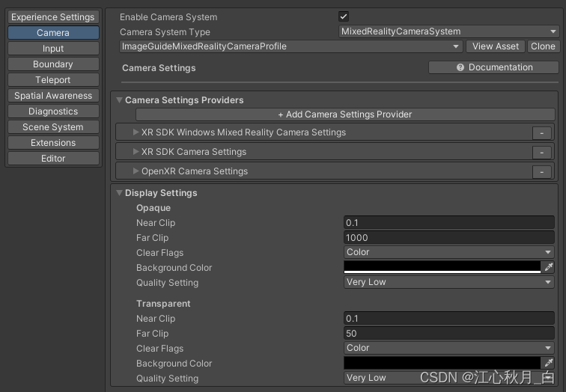Click the Camera System Type label
The width and height of the screenshot is (566, 392).
pos(165,32)
